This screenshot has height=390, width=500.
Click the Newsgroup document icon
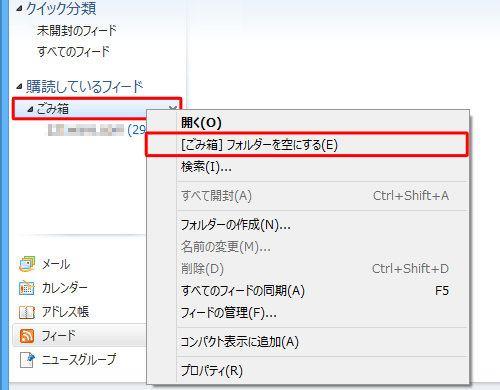tap(27, 360)
